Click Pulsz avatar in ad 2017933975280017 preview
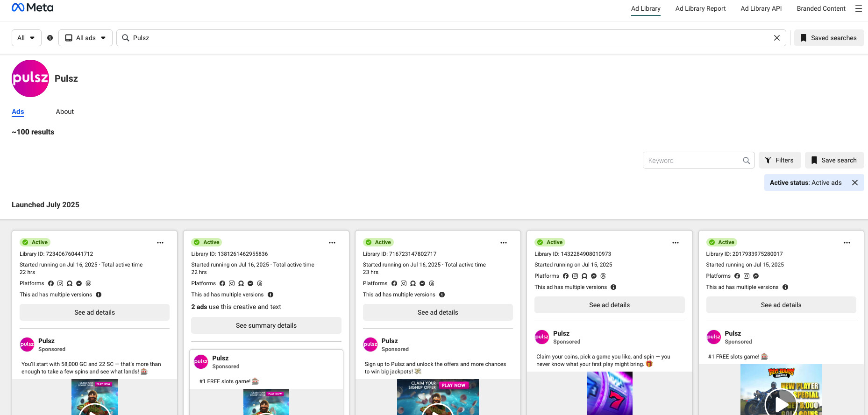Screen dimensions: 868x415 714,337
